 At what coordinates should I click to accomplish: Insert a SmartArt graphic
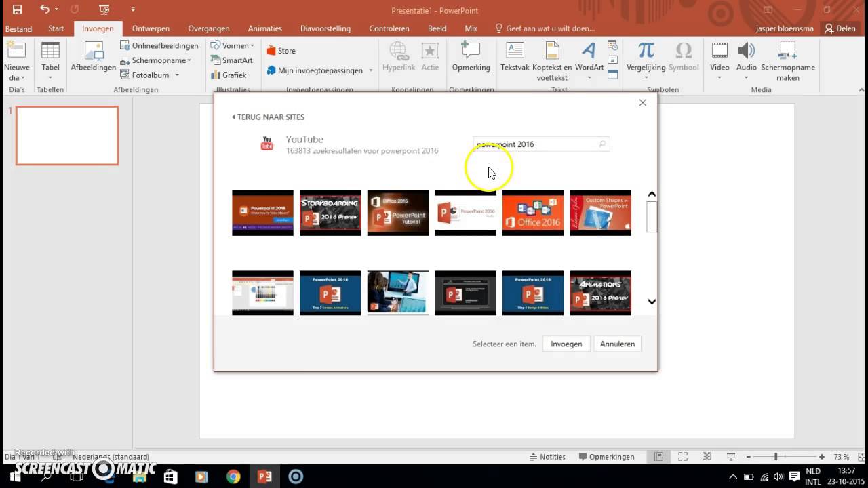(231, 60)
